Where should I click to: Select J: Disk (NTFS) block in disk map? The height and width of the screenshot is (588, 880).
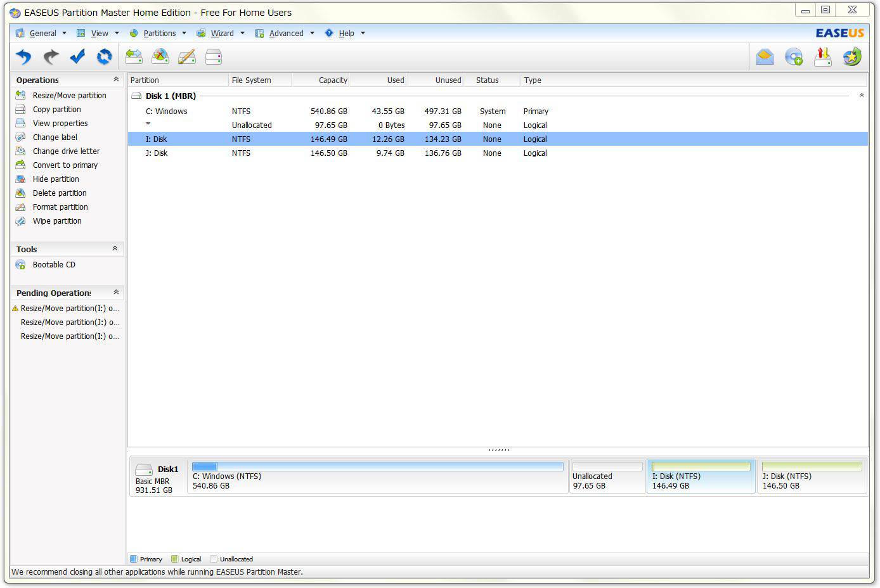812,476
